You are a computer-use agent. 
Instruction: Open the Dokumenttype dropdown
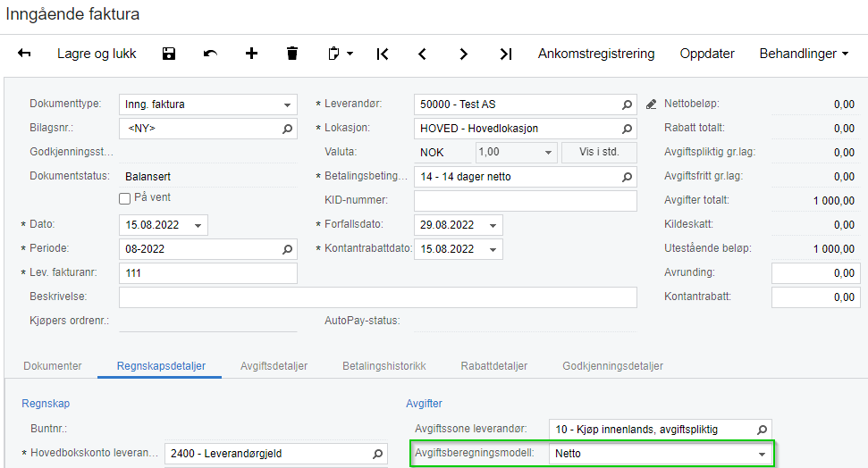pos(287,104)
